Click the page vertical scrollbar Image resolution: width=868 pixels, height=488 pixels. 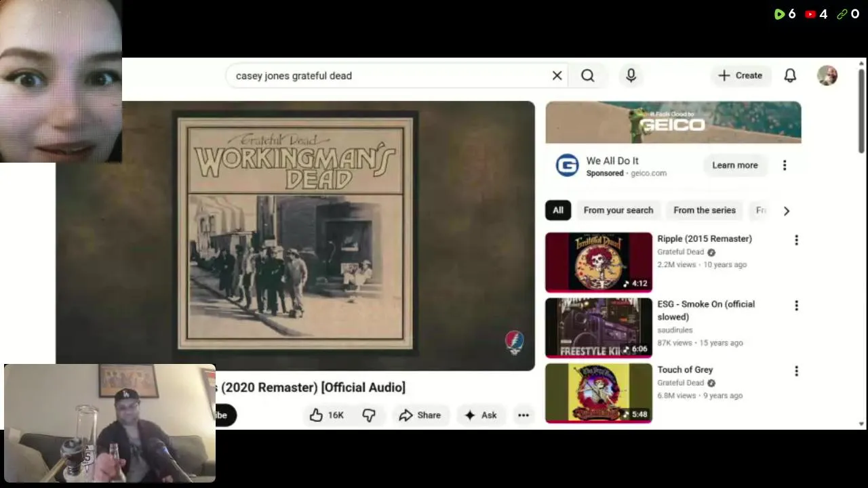[862, 110]
